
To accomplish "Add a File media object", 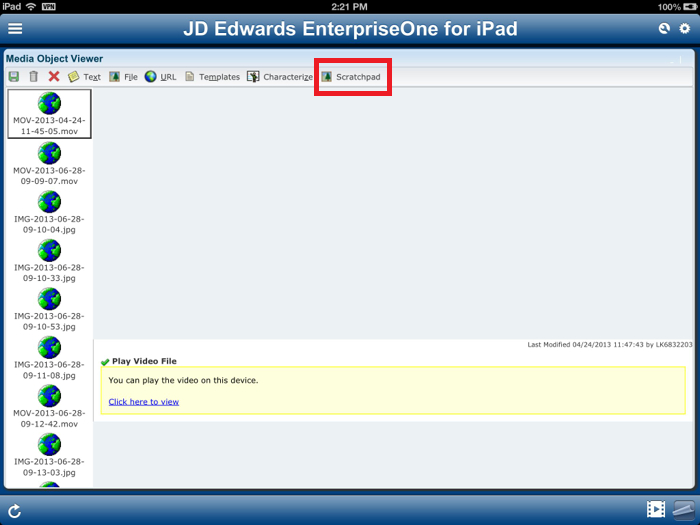I will click(x=123, y=77).
